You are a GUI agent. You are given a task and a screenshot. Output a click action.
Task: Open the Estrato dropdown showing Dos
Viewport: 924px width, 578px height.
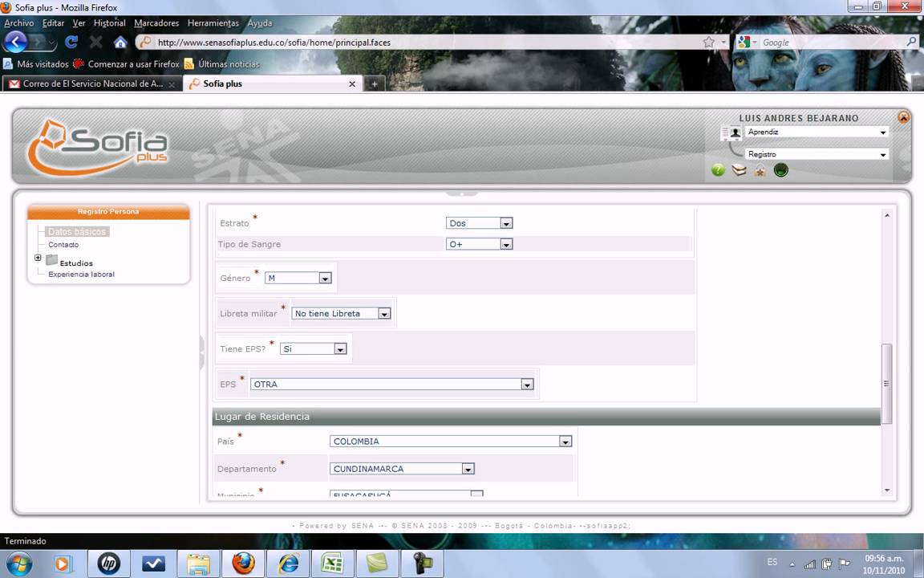(479, 223)
